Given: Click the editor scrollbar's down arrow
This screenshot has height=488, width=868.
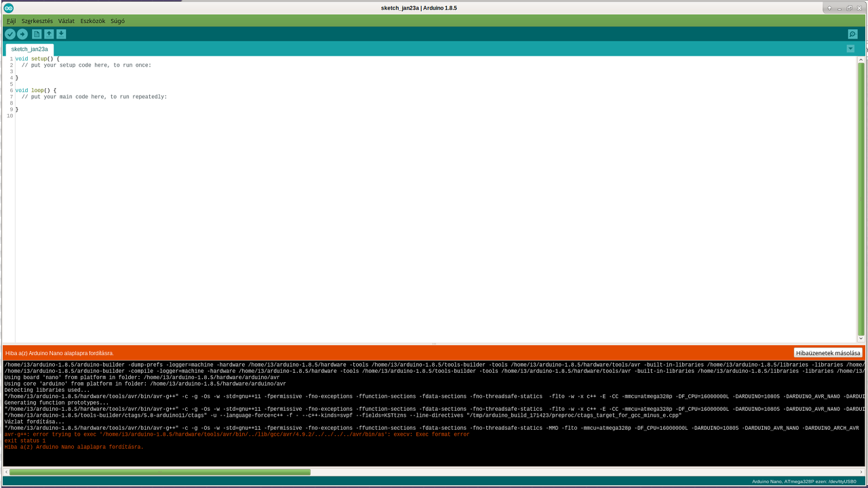Looking at the screenshot, I should (861, 338).
